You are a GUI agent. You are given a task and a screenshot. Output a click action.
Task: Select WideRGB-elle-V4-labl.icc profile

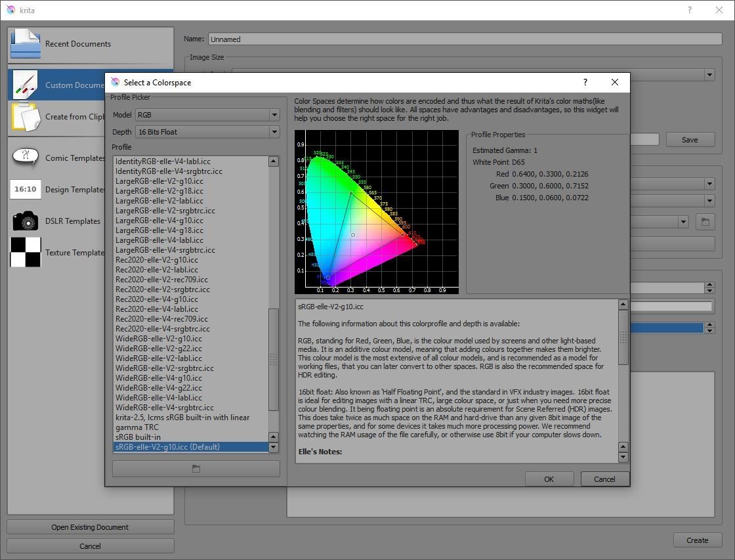(191, 398)
